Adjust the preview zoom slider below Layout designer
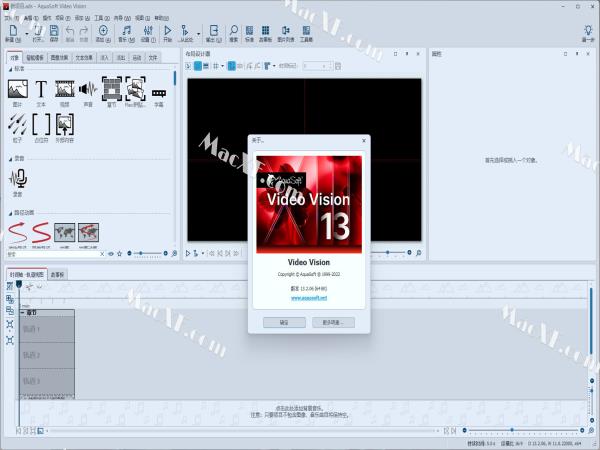This screenshot has height=450, width=600. point(388,253)
